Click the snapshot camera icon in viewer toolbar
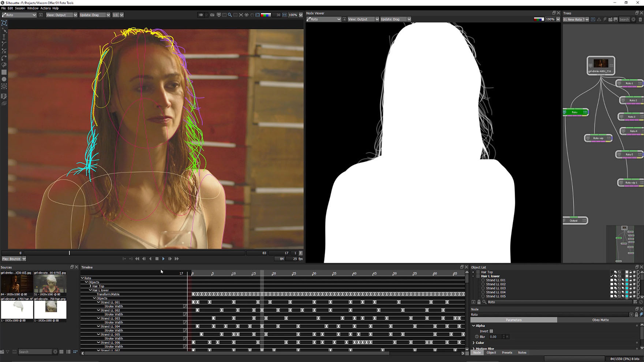The image size is (644, 362). [212, 15]
